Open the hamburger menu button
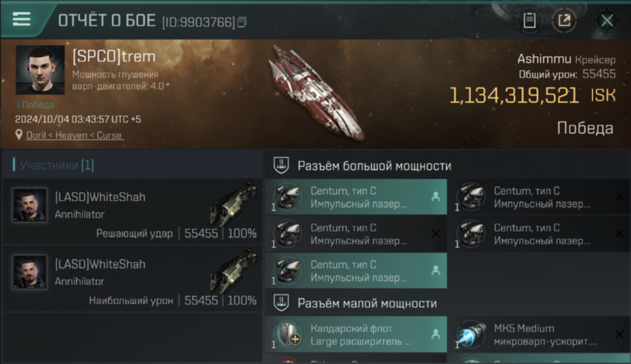This screenshot has height=364, width=631. tap(22, 19)
